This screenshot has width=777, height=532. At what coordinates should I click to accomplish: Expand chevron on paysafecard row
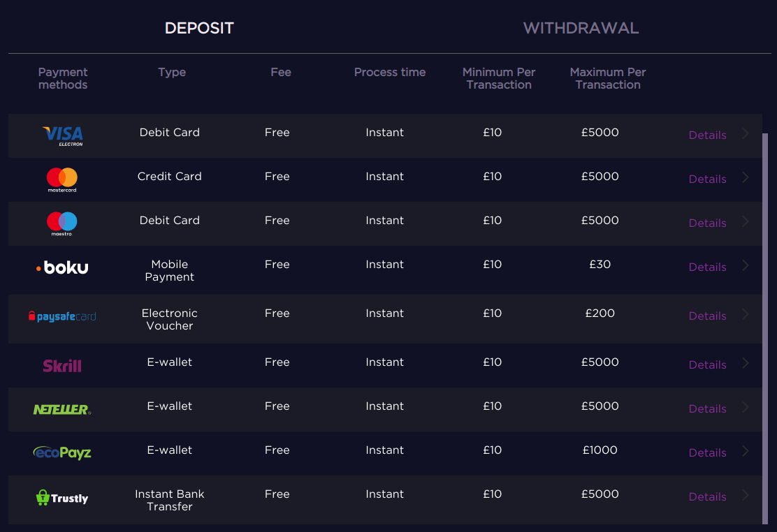(746, 314)
